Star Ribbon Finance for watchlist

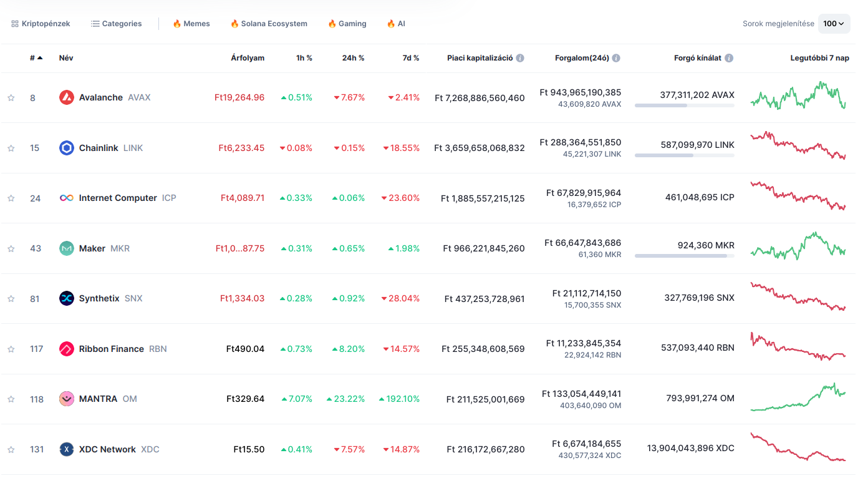coord(11,349)
